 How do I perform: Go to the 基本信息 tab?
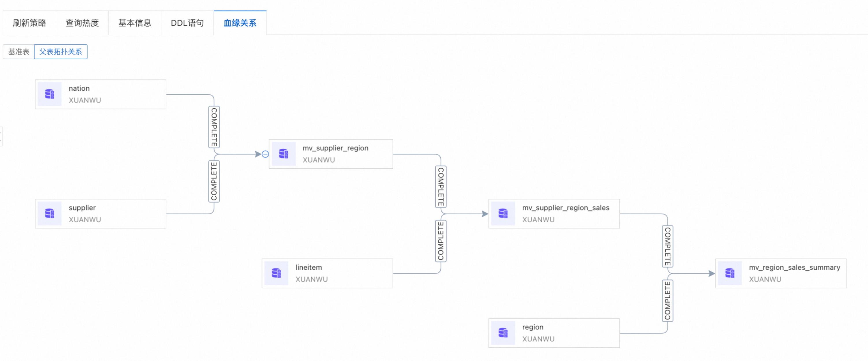(135, 23)
